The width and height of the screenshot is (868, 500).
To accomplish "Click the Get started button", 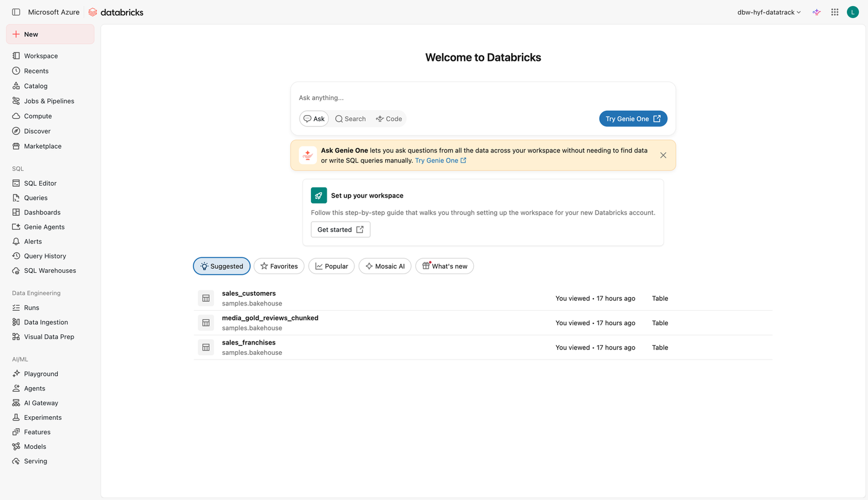I will (341, 230).
